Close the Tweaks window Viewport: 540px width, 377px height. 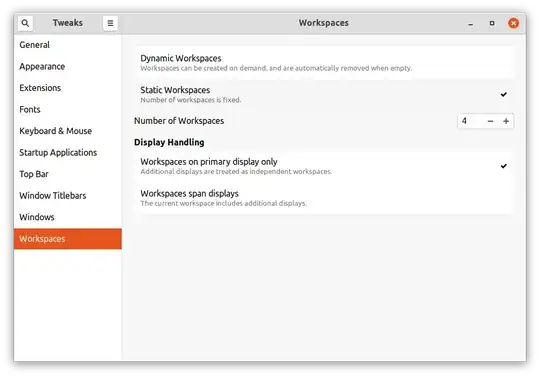click(513, 23)
